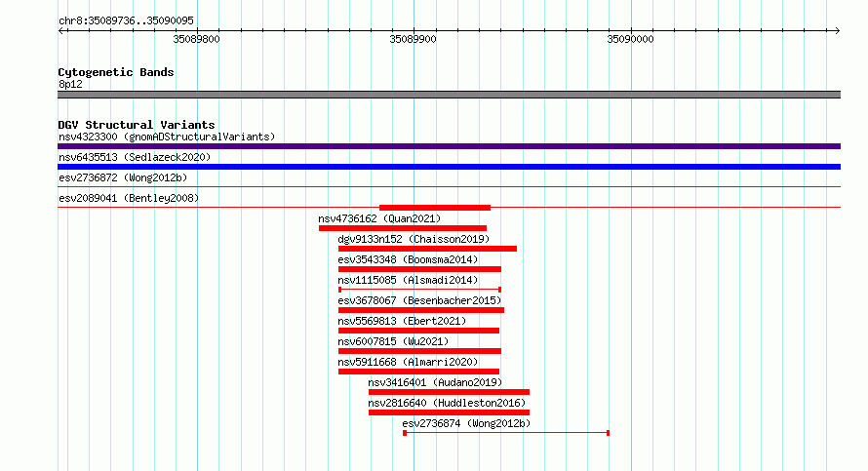Screen dimensions: 868x471
Task: Open nsv4736162 (Quan2021) variant label
Action: point(379,218)
